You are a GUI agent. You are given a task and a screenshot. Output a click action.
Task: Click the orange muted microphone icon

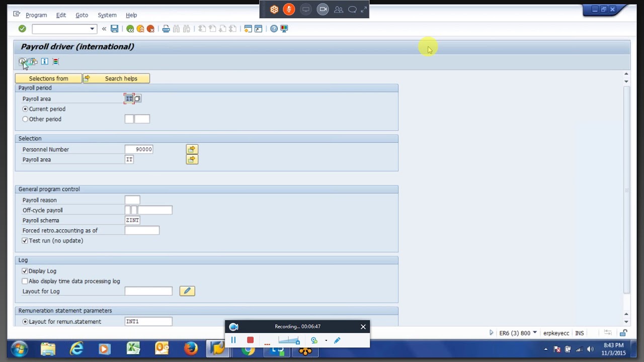pos(289,9)
